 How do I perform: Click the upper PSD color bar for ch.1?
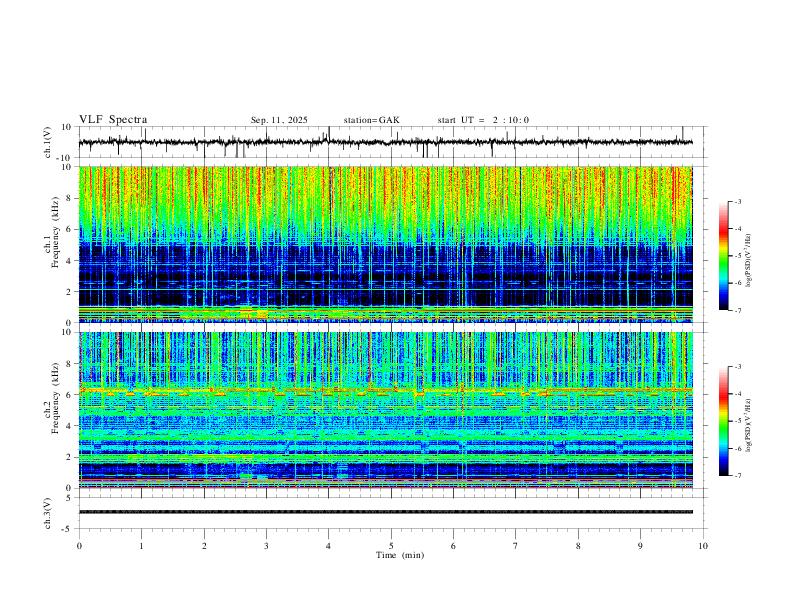[723, 256]
